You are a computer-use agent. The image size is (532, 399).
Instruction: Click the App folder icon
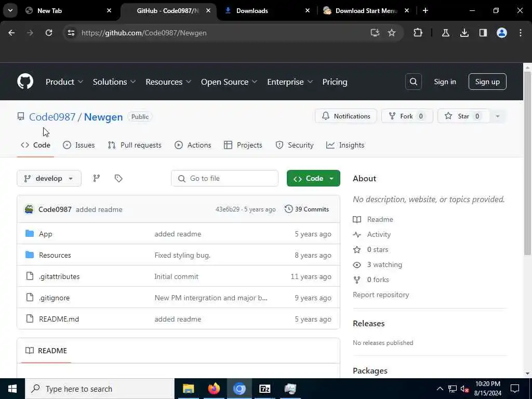pos(30,233)
